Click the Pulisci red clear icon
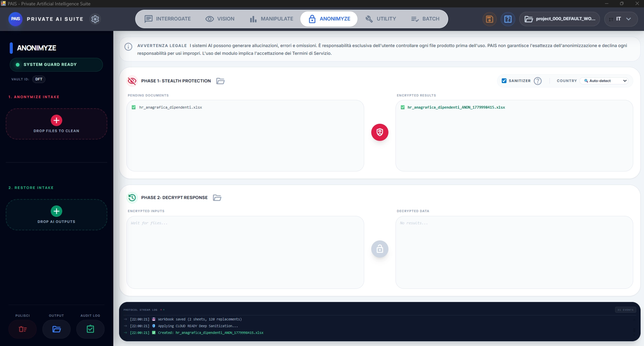 click(x=23, y=329)
